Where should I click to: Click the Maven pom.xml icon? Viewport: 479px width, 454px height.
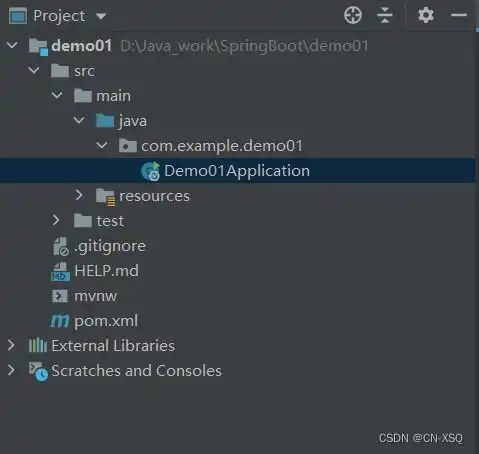(60, 321)
